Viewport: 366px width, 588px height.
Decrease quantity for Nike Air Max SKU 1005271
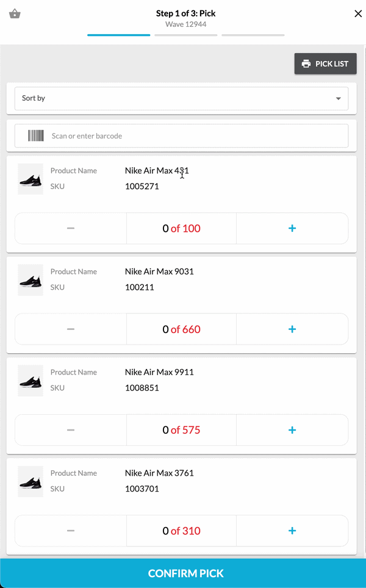71,229
